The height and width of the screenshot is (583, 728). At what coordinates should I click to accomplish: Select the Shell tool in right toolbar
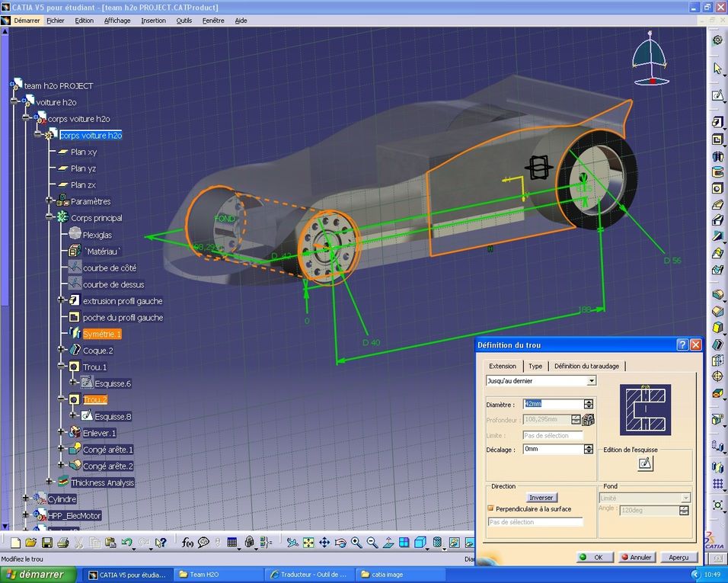click(x=717, y=344)
